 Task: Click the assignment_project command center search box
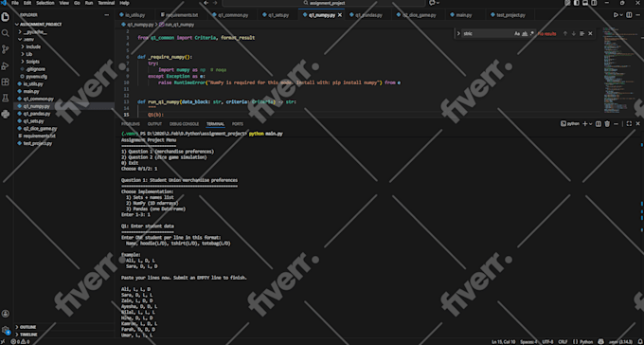(x=324, y=3)
